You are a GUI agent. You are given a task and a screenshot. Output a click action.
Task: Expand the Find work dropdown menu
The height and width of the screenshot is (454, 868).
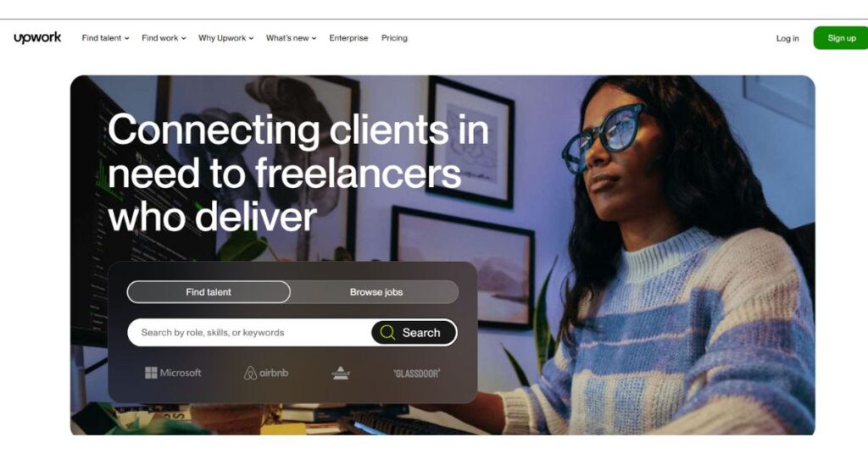point(164,38)
